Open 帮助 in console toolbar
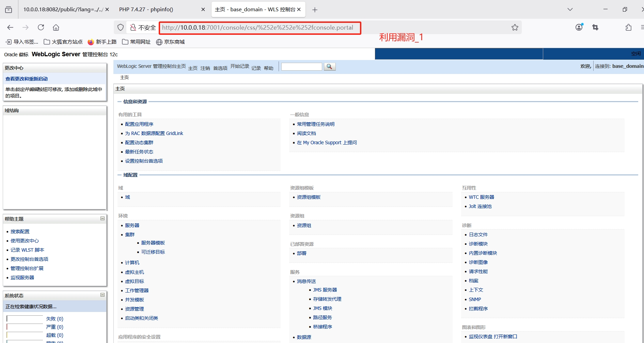Viewport: 644px width, 343px height. tap(269, 68)
